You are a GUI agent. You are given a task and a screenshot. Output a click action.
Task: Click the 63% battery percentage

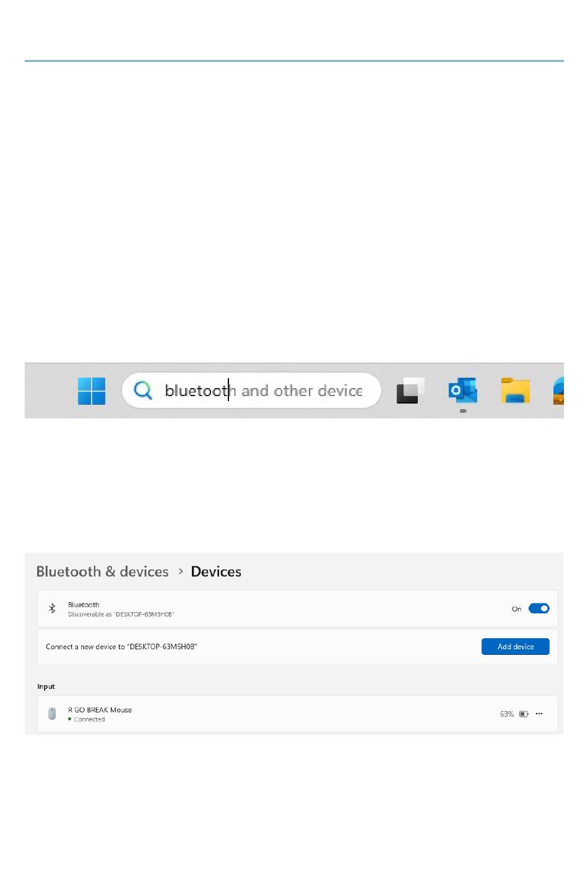(x=507, y=714)
